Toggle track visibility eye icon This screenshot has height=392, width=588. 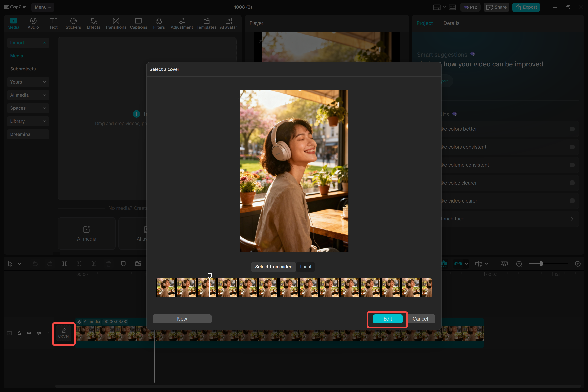[x=29, y=333]
